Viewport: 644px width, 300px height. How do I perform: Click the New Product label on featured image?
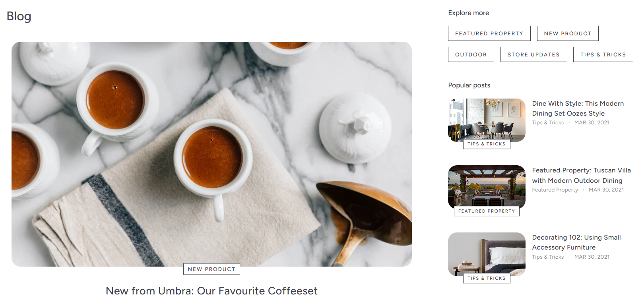pyautogui.click(x=211, y=269)
